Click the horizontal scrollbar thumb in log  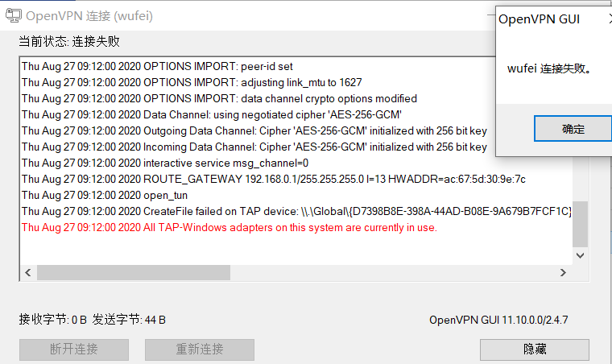[x=134, y=272]
